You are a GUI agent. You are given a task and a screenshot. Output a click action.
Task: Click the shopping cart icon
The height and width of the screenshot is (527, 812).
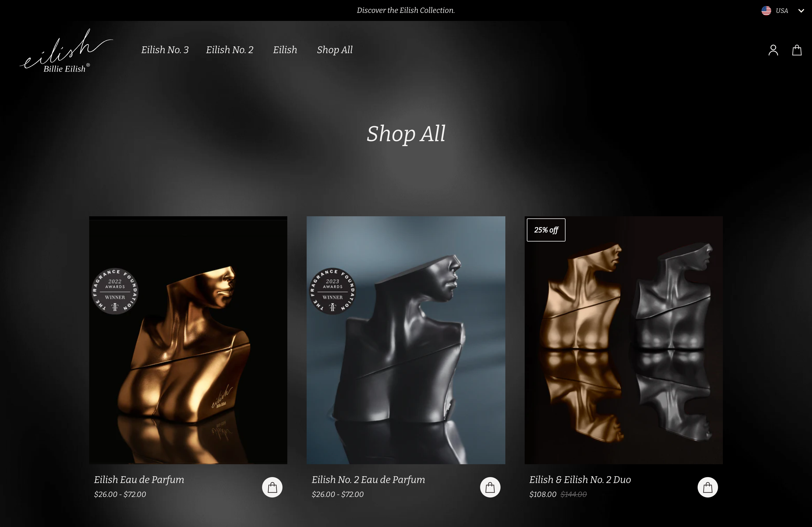click(x=797, y=50)
